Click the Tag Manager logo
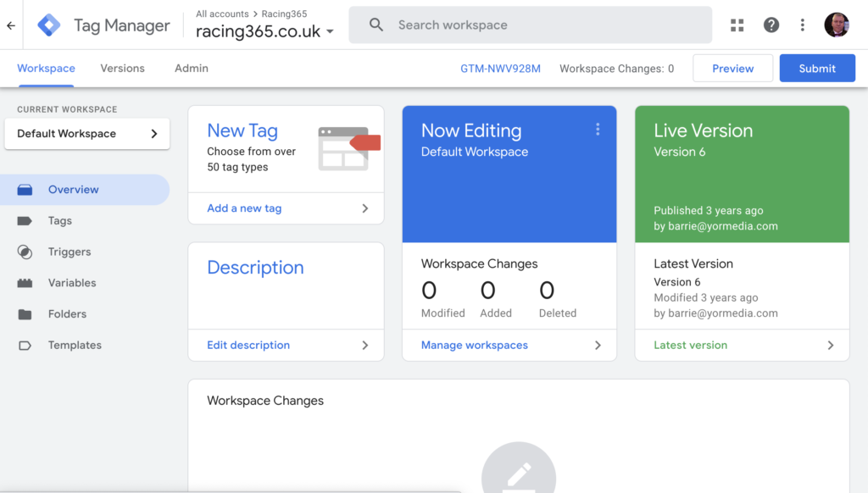The height and width of the screenshot is (493, 868). [48, 25]
